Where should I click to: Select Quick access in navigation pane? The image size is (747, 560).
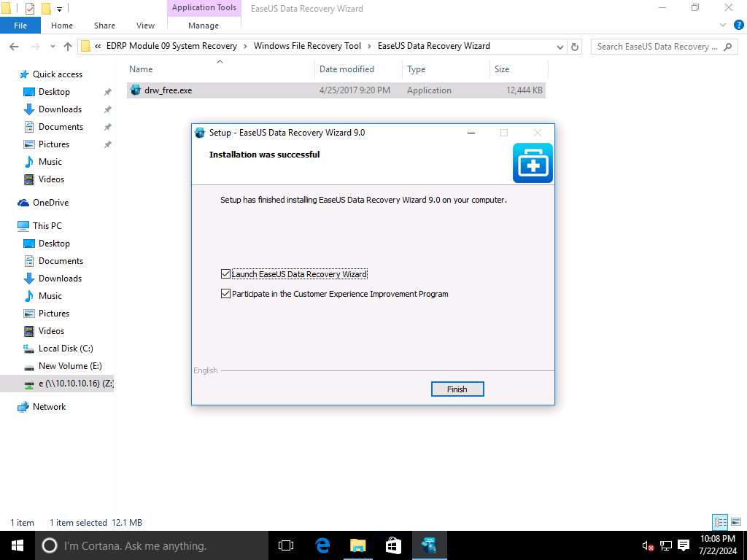[x=58, y=74]
